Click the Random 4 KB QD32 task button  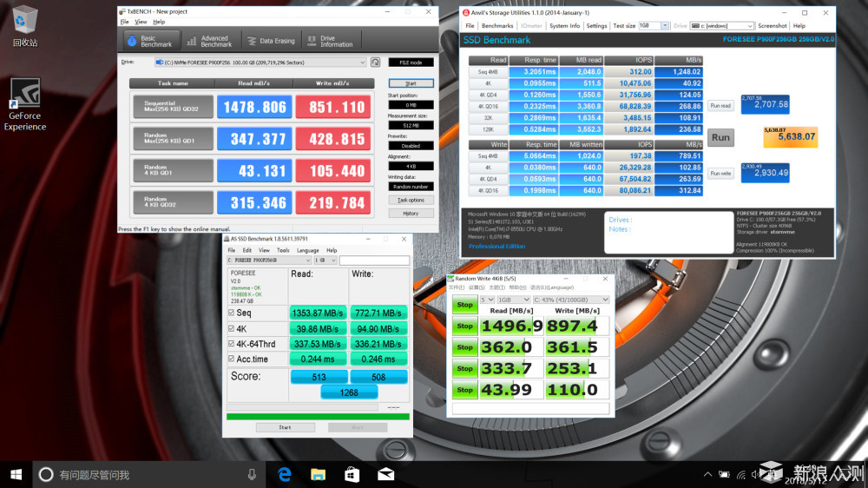click(x=174, y=202)
